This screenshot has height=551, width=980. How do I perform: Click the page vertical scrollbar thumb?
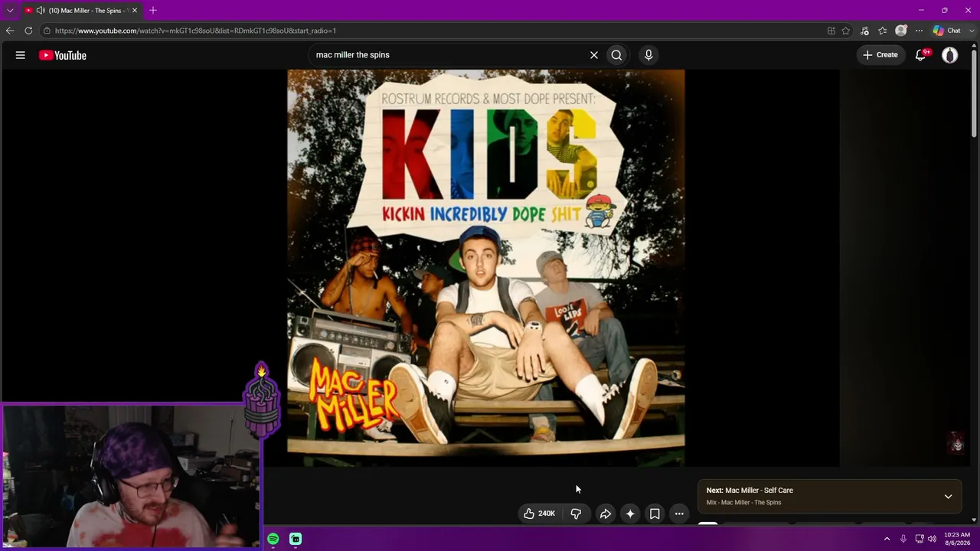pyautogui.click(x=974, y=94)
